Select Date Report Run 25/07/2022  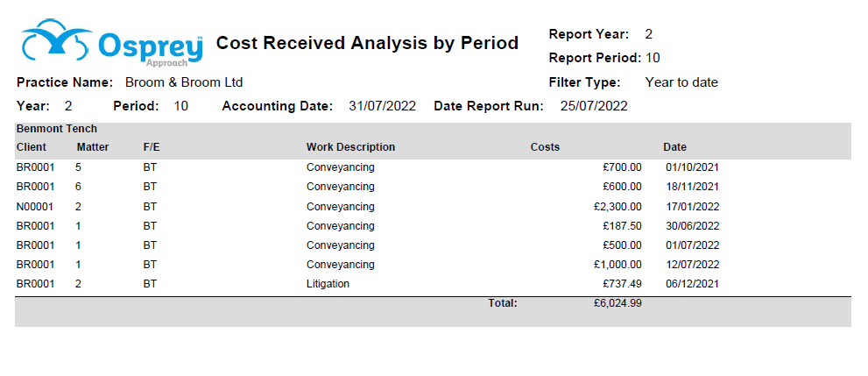pos(594,106)
